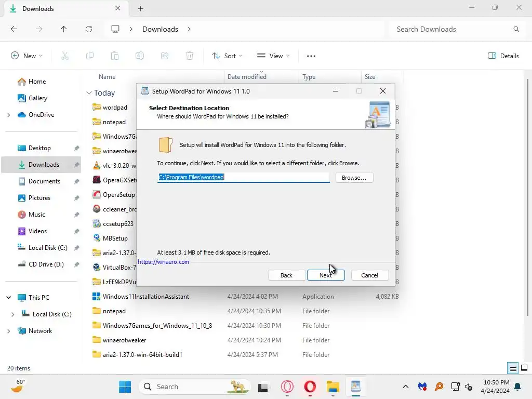Cancel the WordPad setup
The width and height of the screenshot is (532, 399).
click(x=369, y=275)
